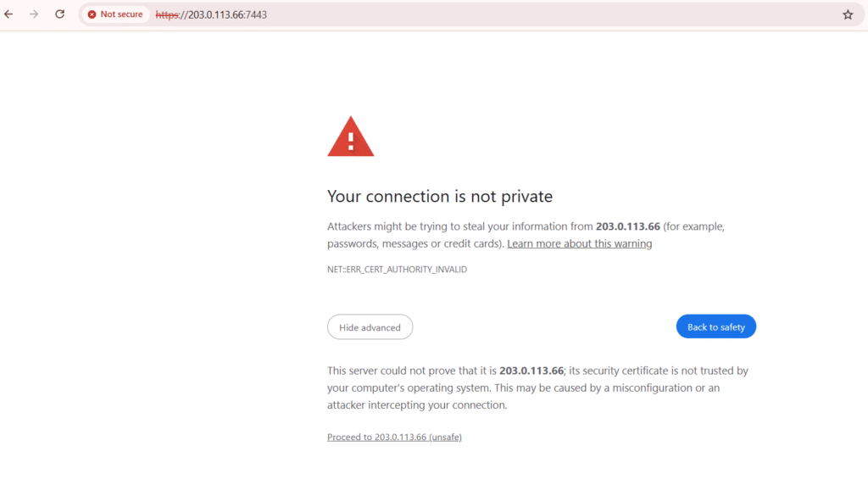Proceed to 203.0.113.66 (unsafe) link

coord(394,438)
